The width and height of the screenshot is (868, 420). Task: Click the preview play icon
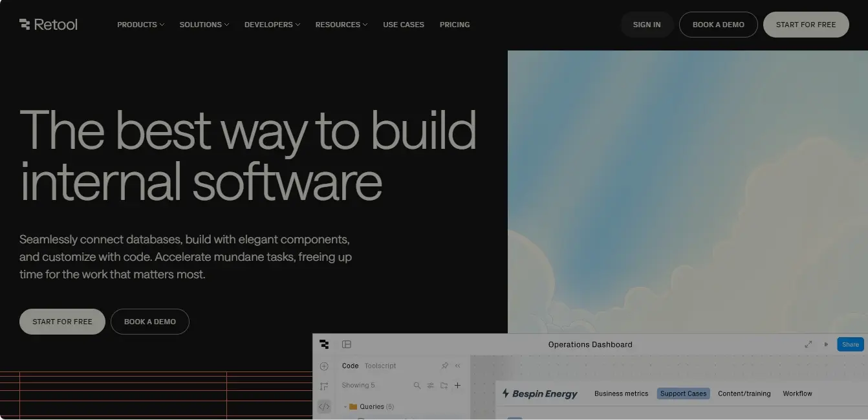[x=826, y=344]
